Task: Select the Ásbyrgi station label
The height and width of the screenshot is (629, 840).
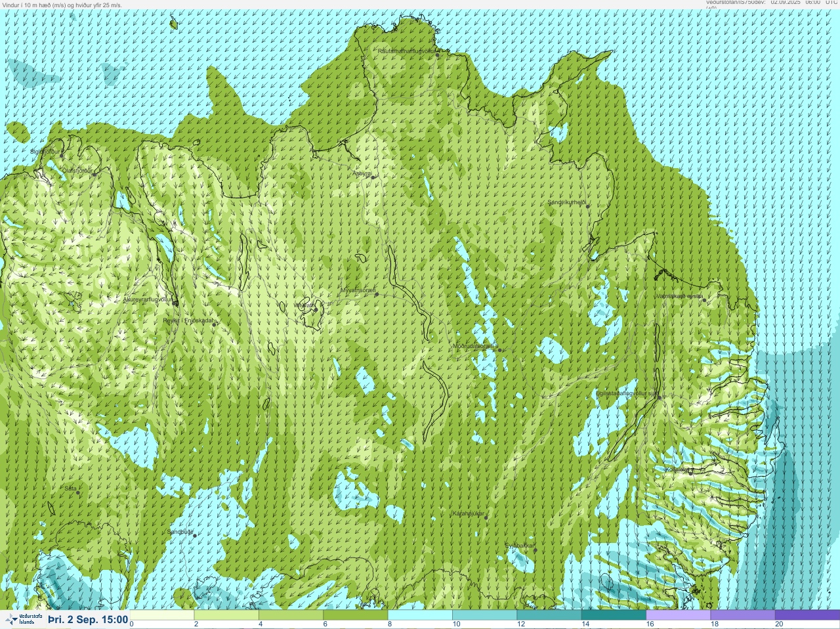Action: [x=362, y=174]
